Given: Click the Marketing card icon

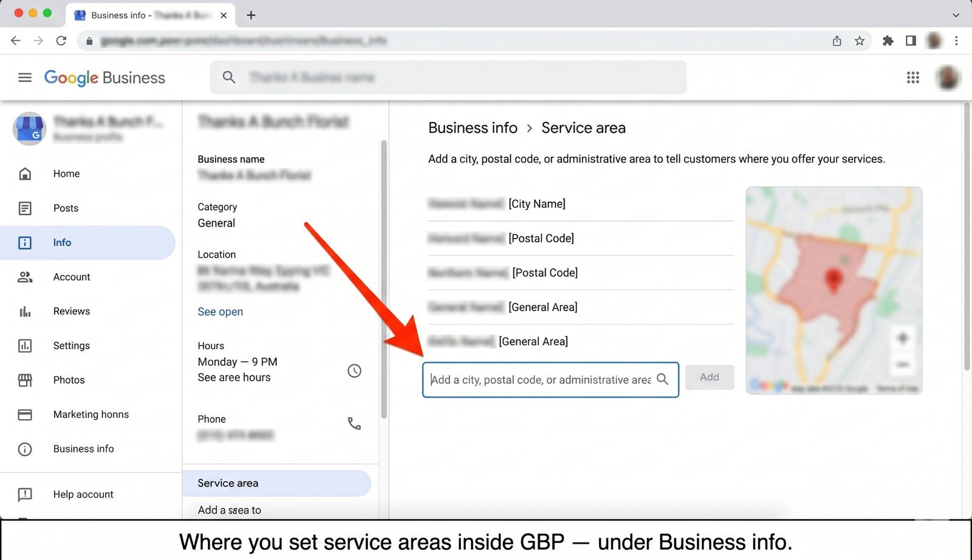Looking at the screenshot, I should pyautogui.click(x=25, y=415).
